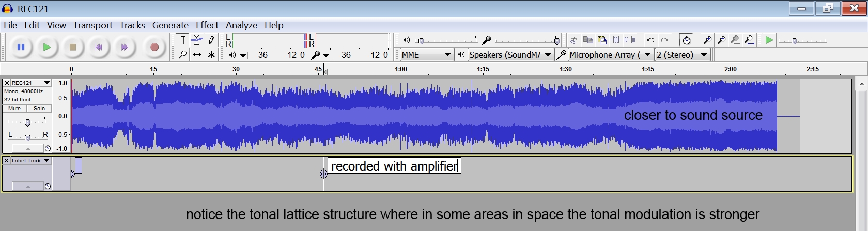Viewport: 868px width, 231px height.
Task: Click the Pause transport button
Action: click(21, 48)
